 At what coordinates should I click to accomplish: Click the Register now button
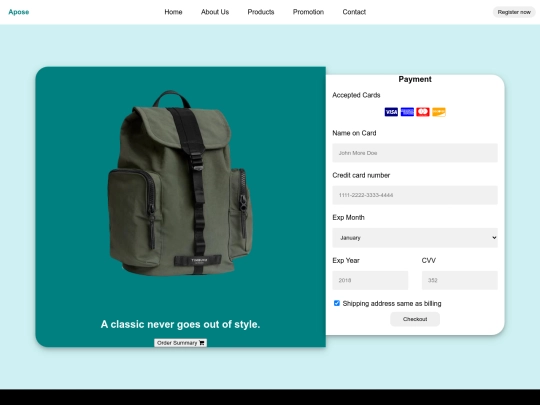[x=514, y=12]
